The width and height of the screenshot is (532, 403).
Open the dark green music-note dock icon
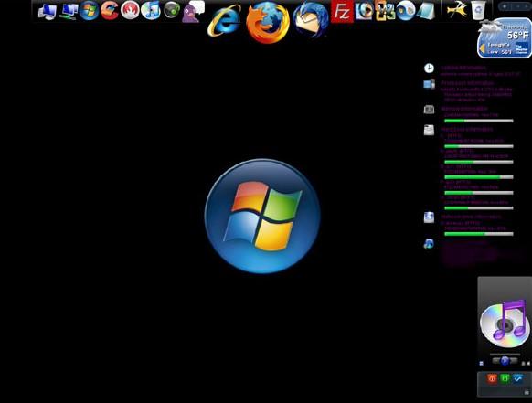172,10
